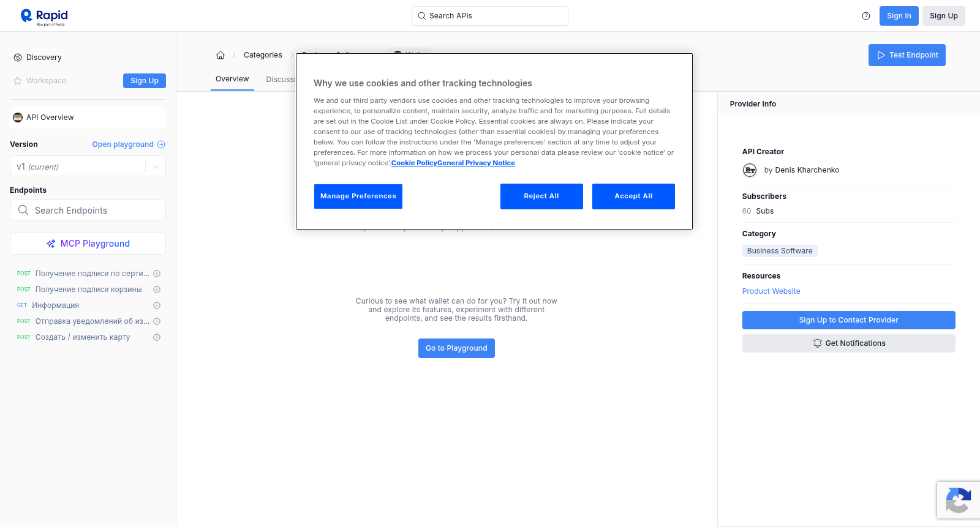Open info icon for Создать / изменить карту
Image resolution: width=980 pixels, height=527 pixels.
[157, 337]
